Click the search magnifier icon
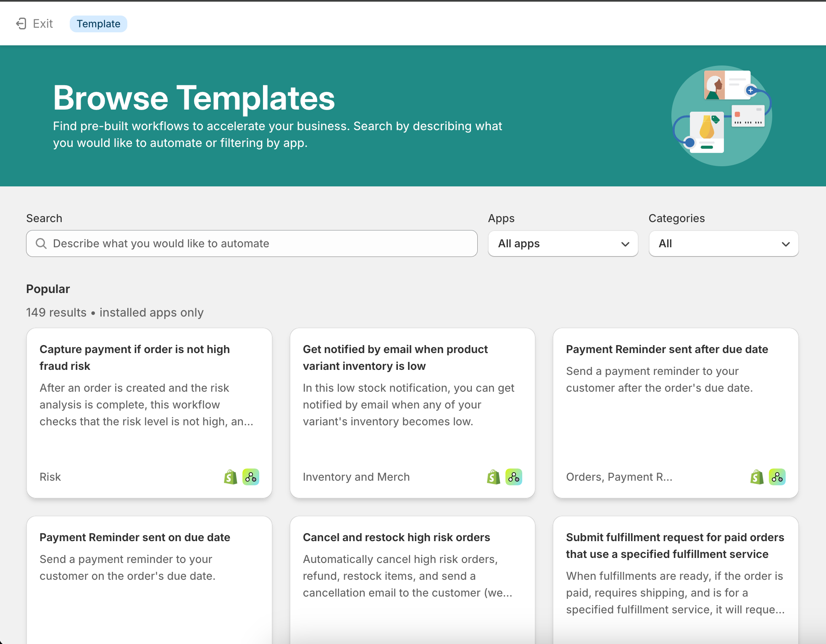Viewport: 826px width, 644px height. pyautogui.click(x=41, y=243)
